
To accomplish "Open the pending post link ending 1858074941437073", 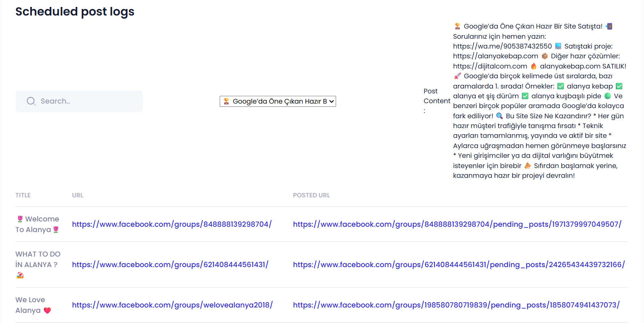I will point(456,305).
